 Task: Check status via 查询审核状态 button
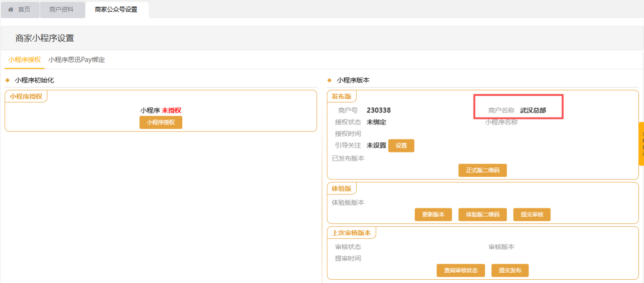(461, 270)
